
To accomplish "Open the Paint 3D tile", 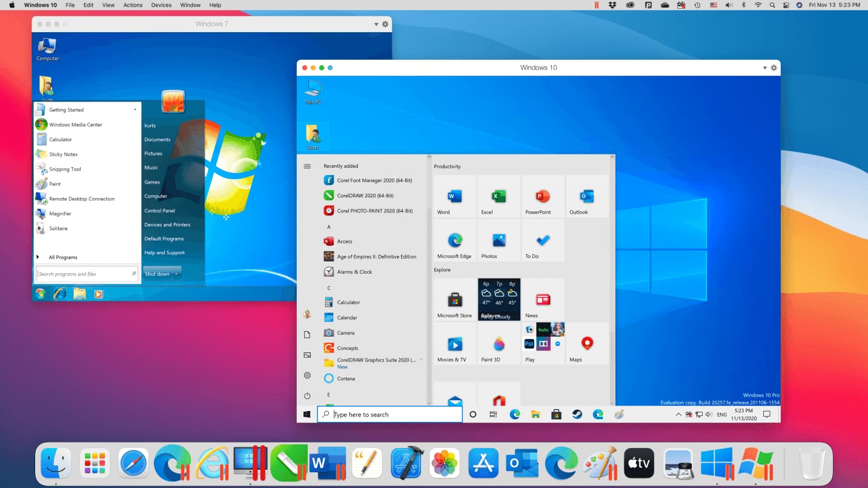I will (x=499, y=343).
